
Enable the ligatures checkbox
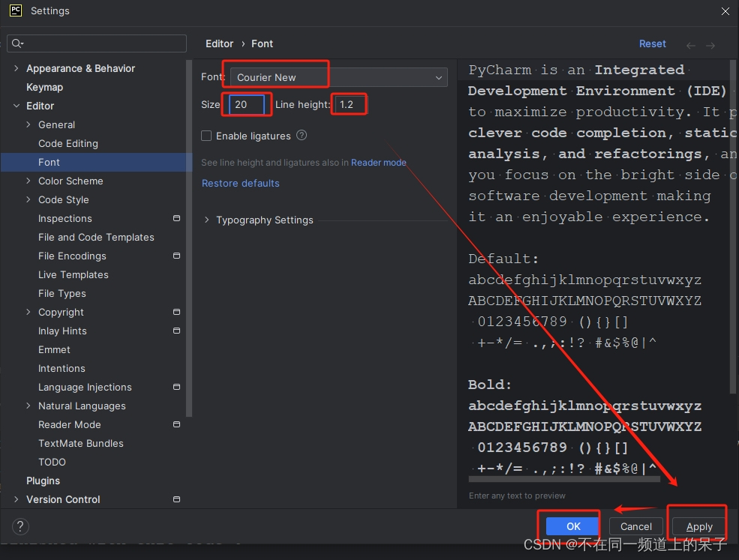point(206,136)
